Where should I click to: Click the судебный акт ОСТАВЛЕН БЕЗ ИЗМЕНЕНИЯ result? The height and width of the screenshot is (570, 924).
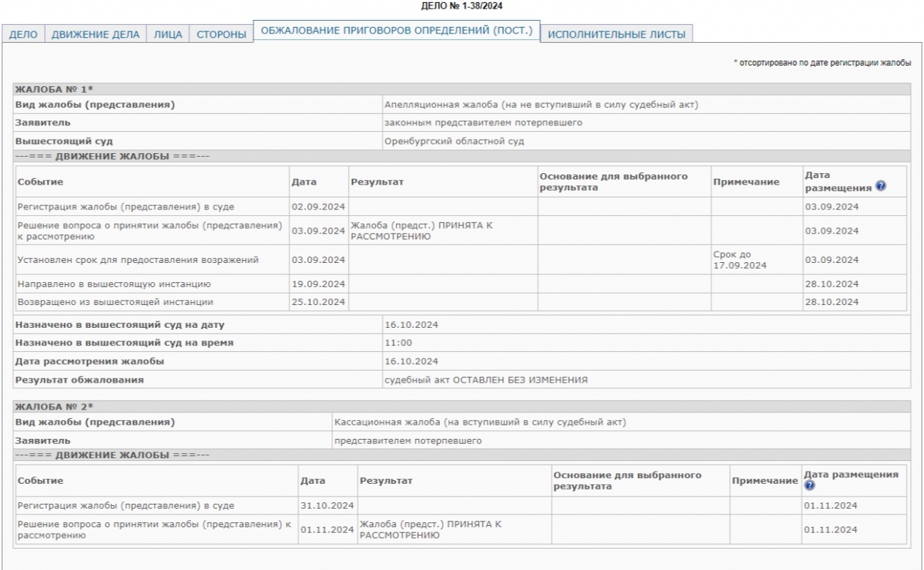(486, 380)
